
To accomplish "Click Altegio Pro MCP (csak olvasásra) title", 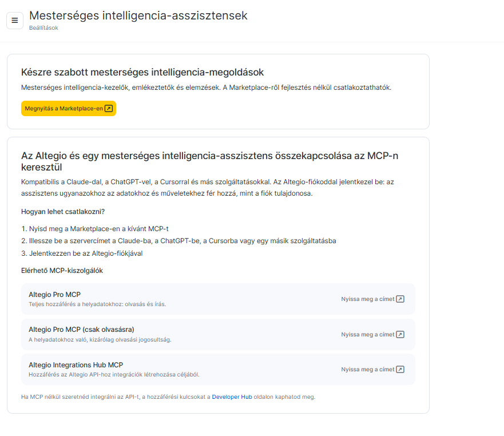I will point(81,330).
